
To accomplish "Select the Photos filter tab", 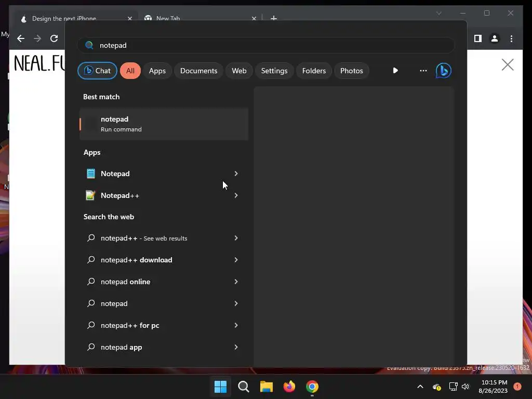I will point(352,71).
